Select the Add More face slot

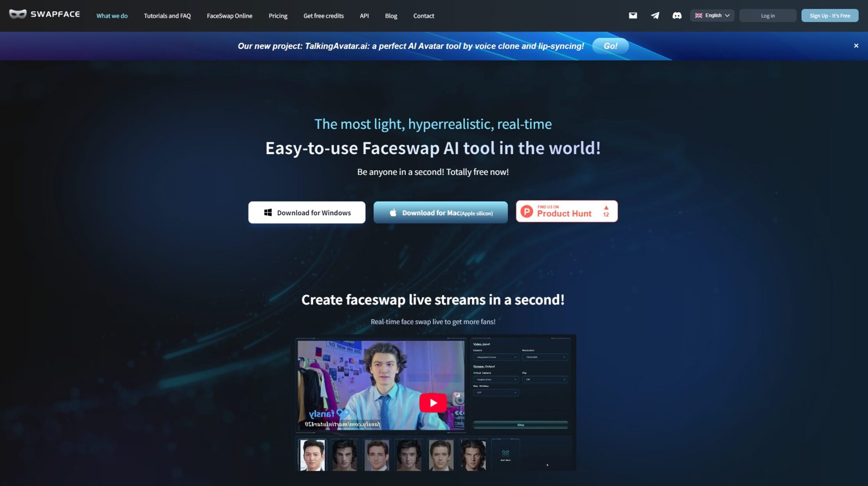point(505,455)
